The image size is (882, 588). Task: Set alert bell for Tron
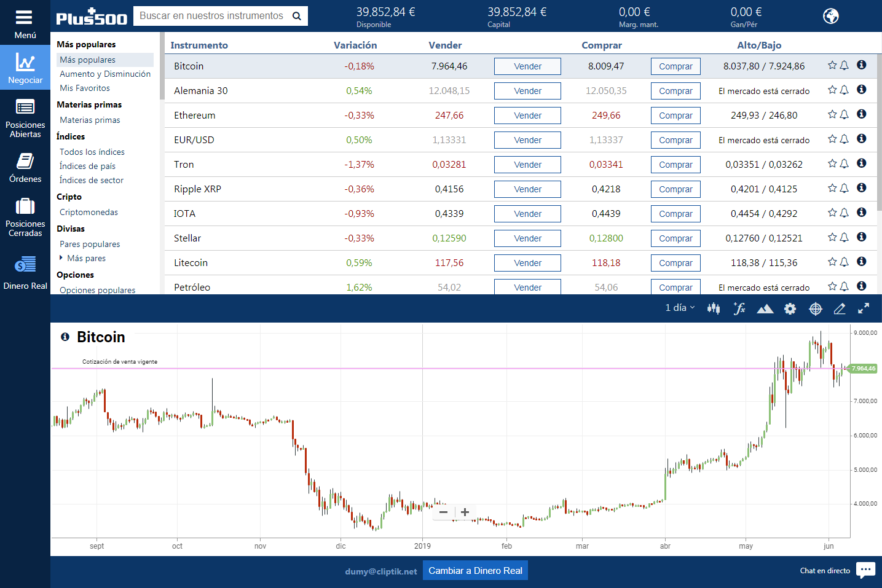click(x=845, y=163)
